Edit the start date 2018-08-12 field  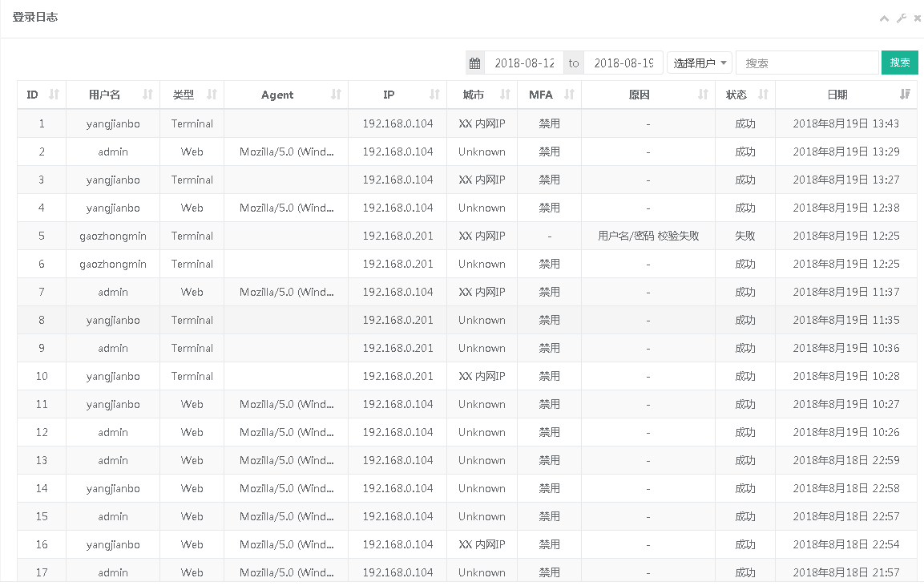click(x=524, y=63)
